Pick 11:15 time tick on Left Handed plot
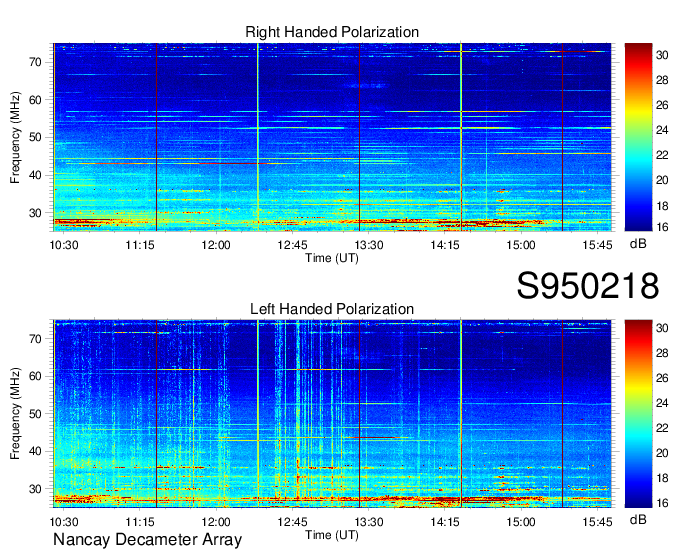 coord(140,522)
